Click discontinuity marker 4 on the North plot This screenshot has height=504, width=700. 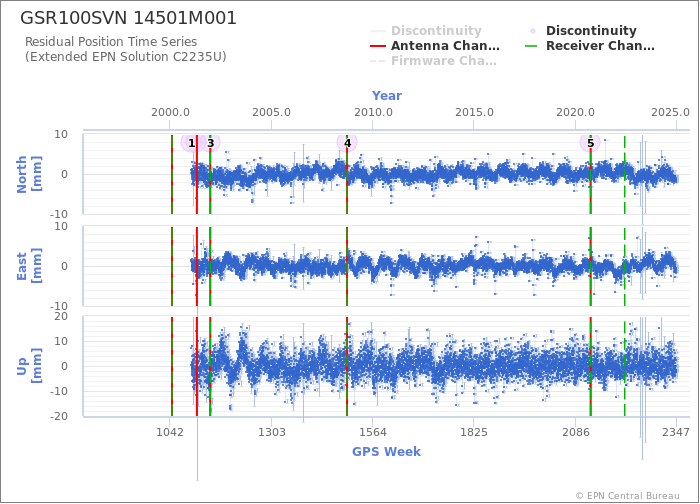point(347,143)
